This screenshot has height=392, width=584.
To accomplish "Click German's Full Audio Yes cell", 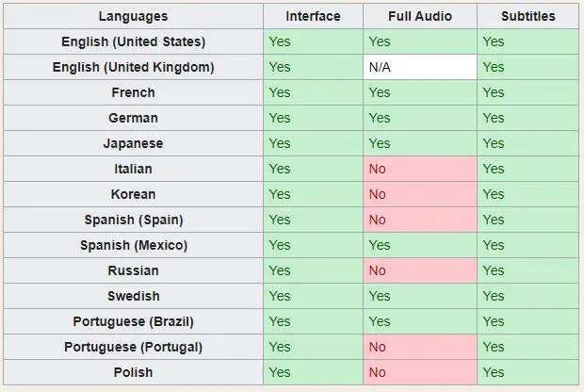I will pyautogui.click(x=419, y=118).
